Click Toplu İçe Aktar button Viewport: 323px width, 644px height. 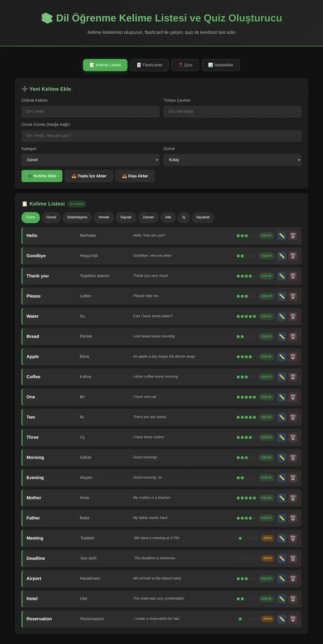89,176
